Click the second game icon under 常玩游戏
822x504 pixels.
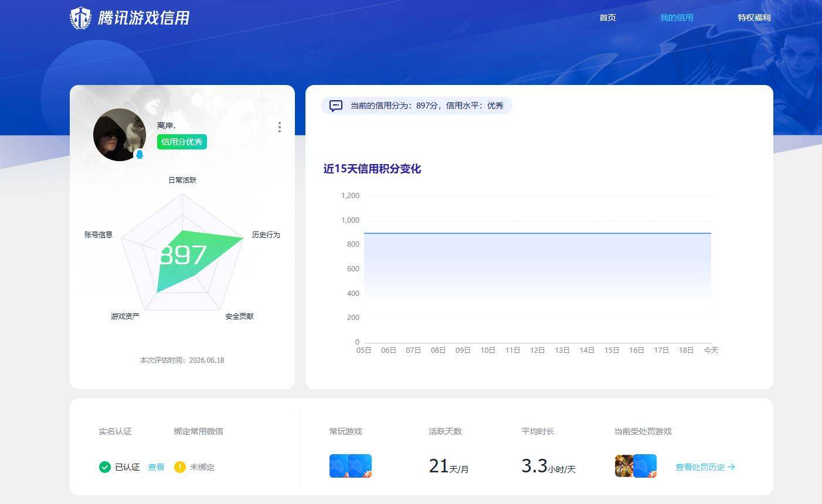(x=361, y=466)
